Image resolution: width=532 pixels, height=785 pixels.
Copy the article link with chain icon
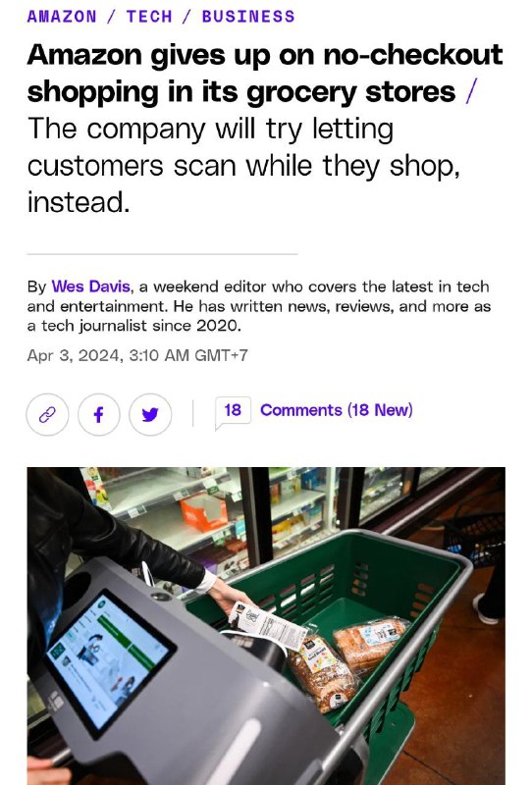[x=47, y=414]
